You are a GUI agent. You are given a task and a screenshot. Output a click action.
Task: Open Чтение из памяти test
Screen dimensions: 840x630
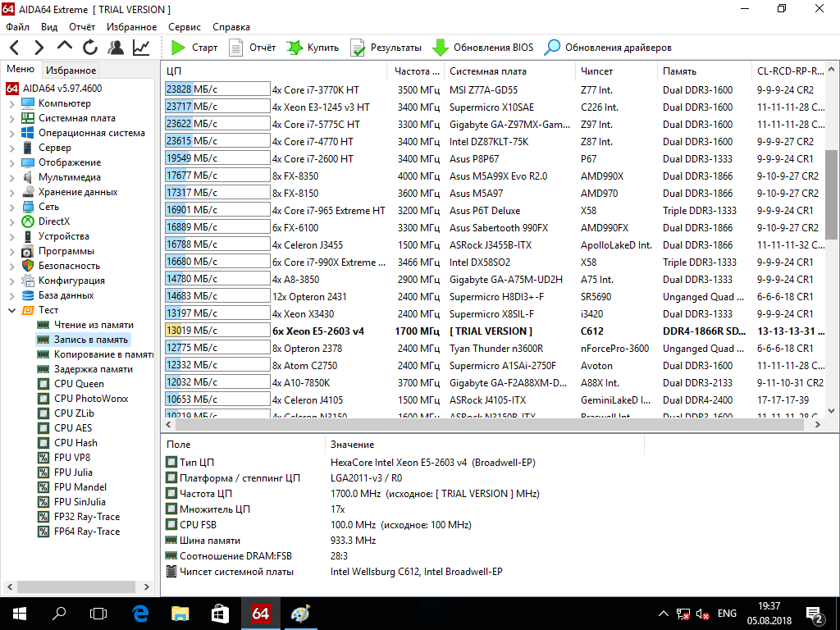pyautogui.click(x=85, y=325)
